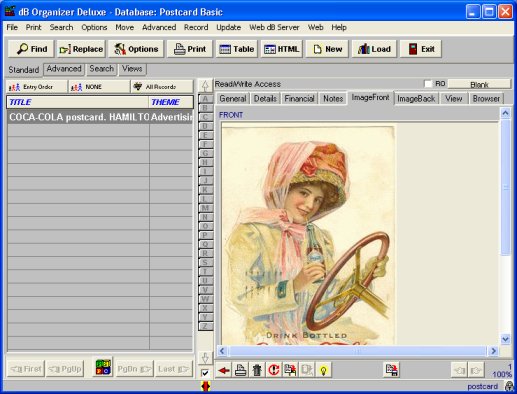Switch to the Browser tab
The width and height of the screenshot is (517, 394).
(486, 99)
